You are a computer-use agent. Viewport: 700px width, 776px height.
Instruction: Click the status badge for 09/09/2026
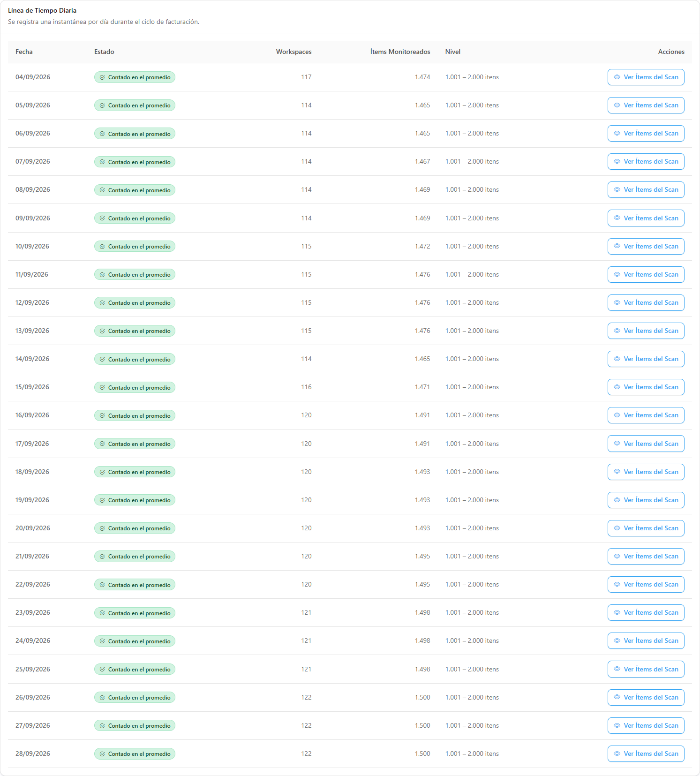135,218
